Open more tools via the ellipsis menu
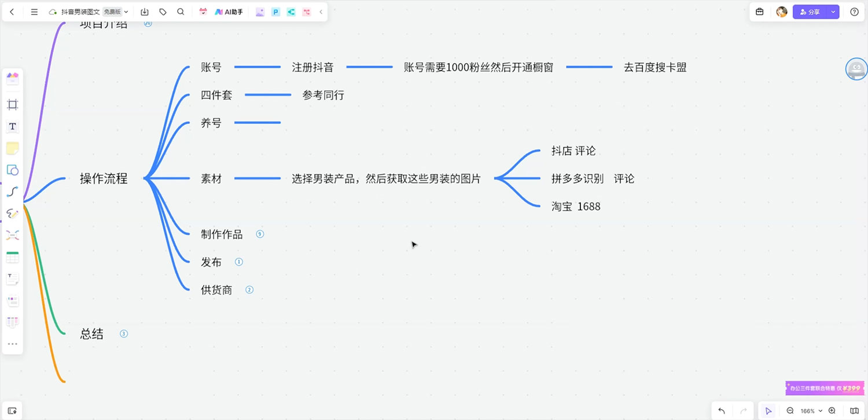 coord(13,344)
